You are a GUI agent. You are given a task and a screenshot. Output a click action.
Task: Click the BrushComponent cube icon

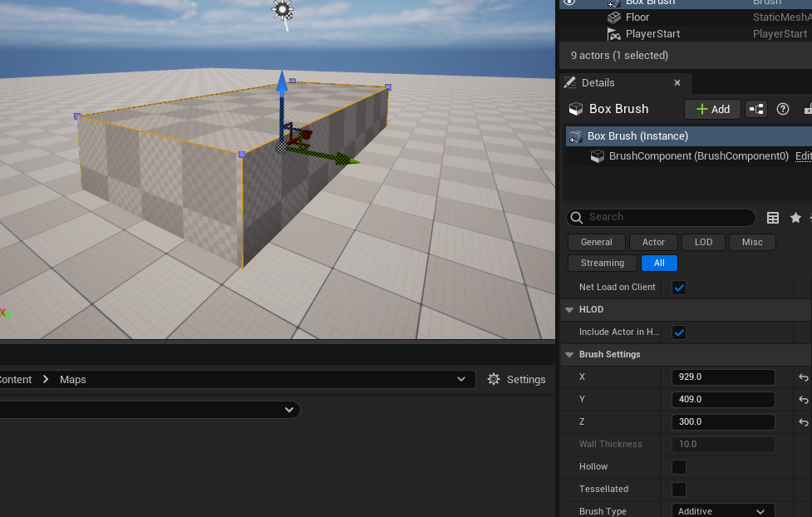point(597,156)
